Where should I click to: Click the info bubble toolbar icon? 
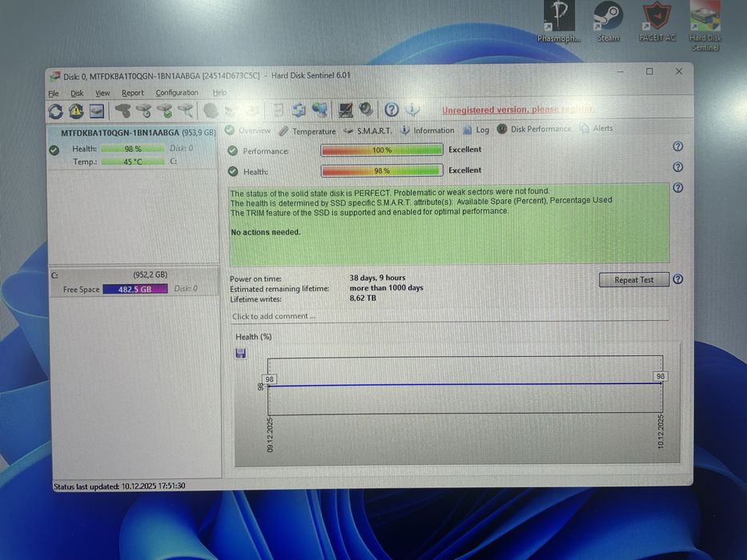(x=412, y=110)
